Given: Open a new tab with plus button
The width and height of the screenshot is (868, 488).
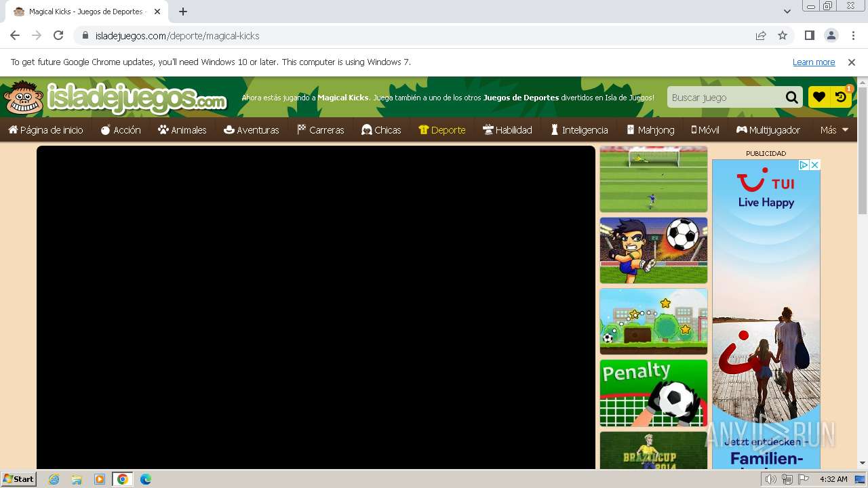Looking at the screenshot, I should point(183,12).
